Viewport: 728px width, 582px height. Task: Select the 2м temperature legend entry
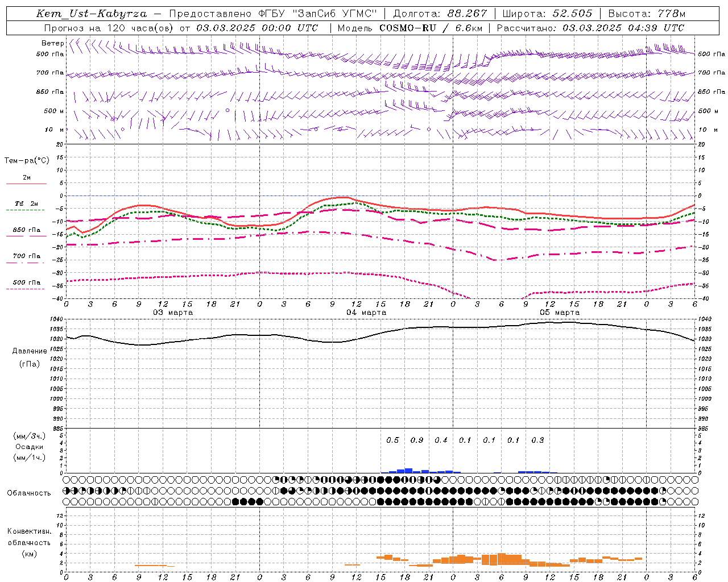coord(27,178)
